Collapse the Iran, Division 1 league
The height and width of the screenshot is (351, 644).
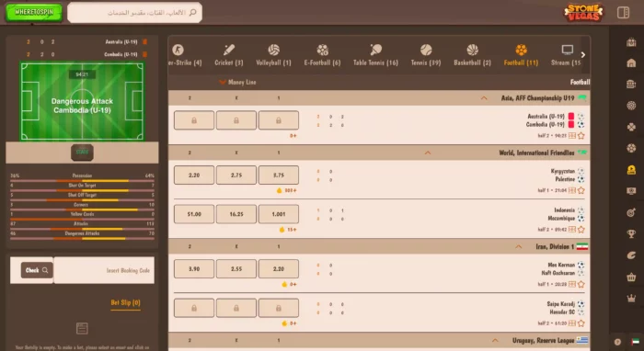click(518, 246)
